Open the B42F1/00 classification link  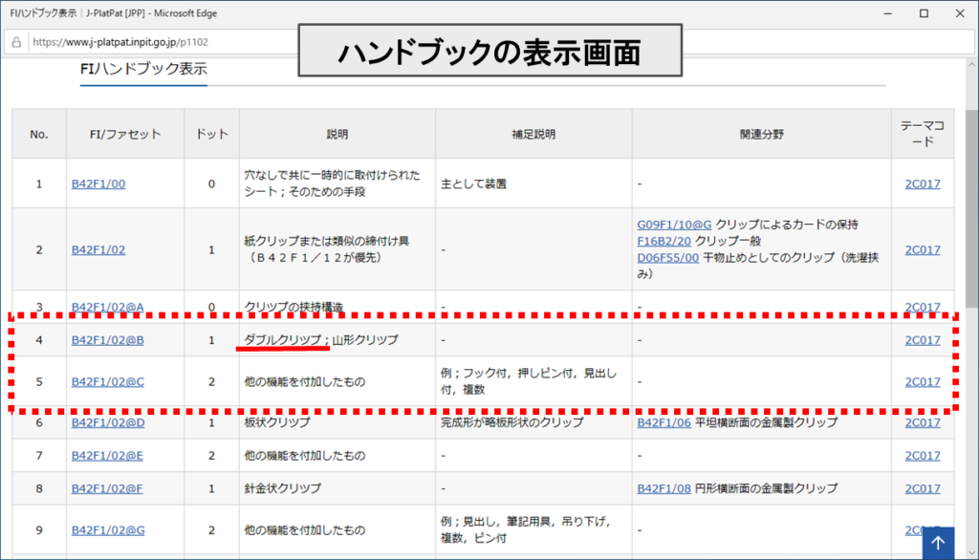tap(98, 183)
